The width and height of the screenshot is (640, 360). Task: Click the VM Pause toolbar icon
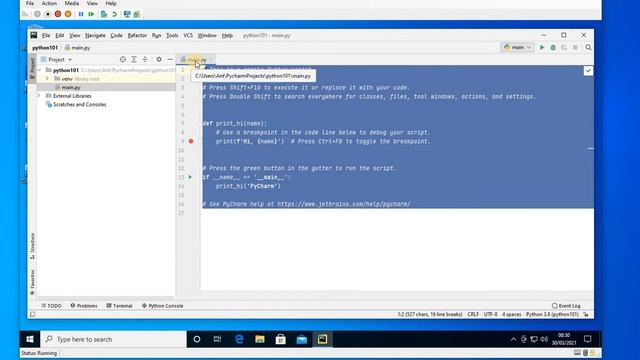tap(81, 14)
